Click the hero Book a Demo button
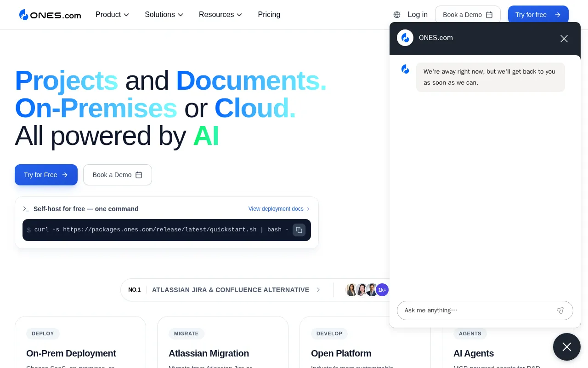588x368 pixels. 118,175
